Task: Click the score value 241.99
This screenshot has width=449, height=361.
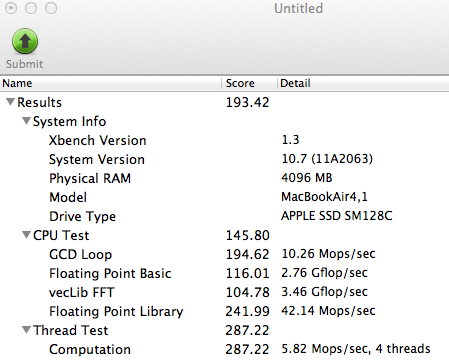Action: tap(247, 311)
